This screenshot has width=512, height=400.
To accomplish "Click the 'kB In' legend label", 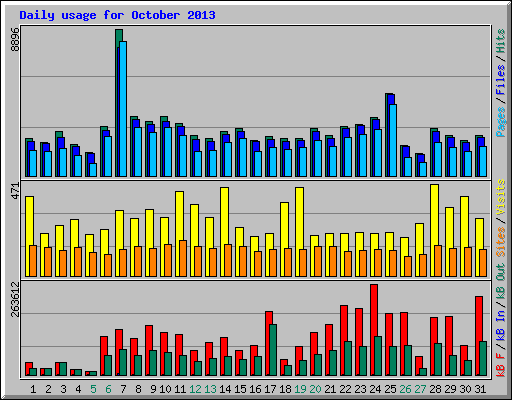I will [x=501, y=327].
